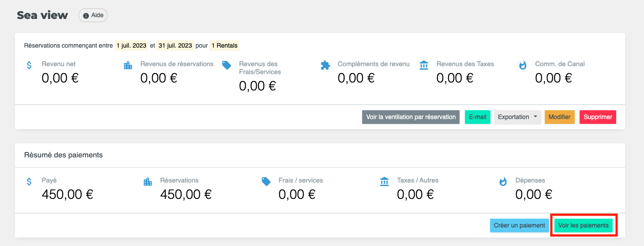Select the 1 Rentals highlighted tag
This screenshot has height=246, width=644.
click(225, 45)
